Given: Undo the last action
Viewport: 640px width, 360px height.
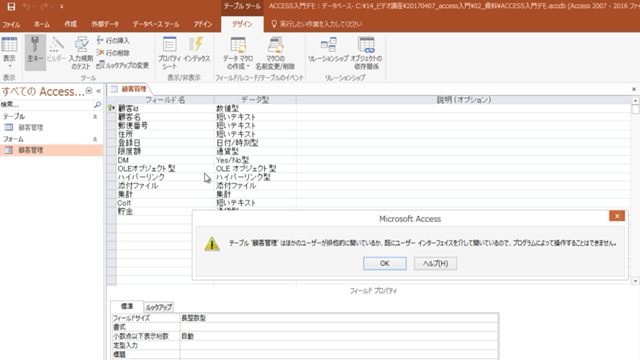Looking at the screenshot, I should click(x=27, y=7).
